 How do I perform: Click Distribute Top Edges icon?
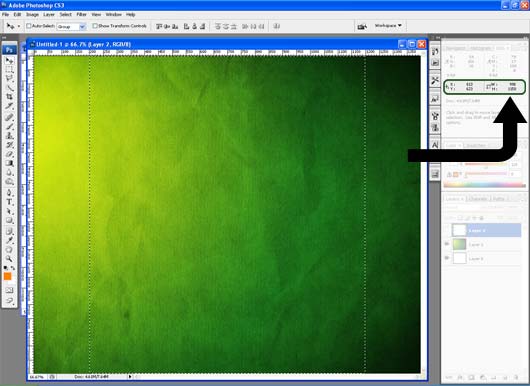218,26
